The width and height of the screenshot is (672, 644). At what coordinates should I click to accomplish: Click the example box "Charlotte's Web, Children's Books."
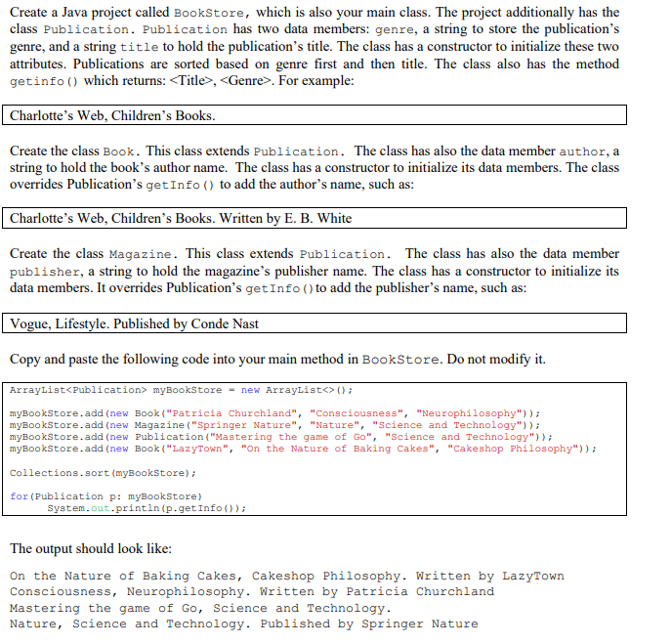pos(315,115)
